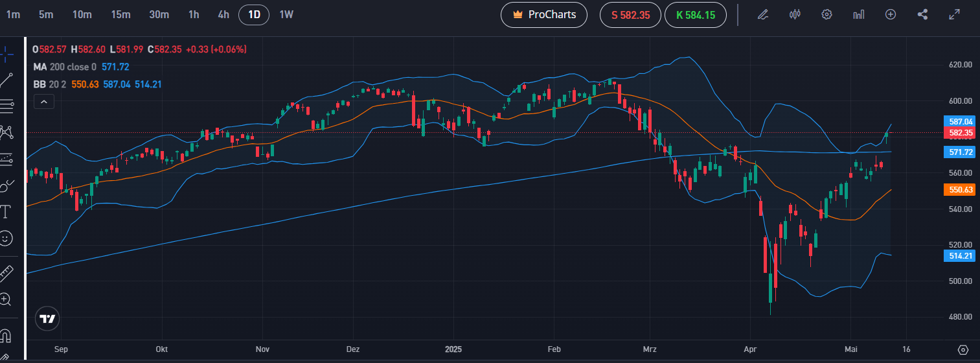Collapse the indicator legend with chevron
This screenshot has width=980, height=363.
(x=43, y=101)
